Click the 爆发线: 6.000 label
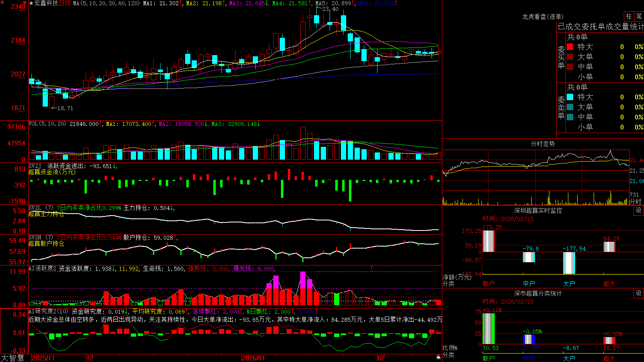644x362 pixels. point(254,269)
